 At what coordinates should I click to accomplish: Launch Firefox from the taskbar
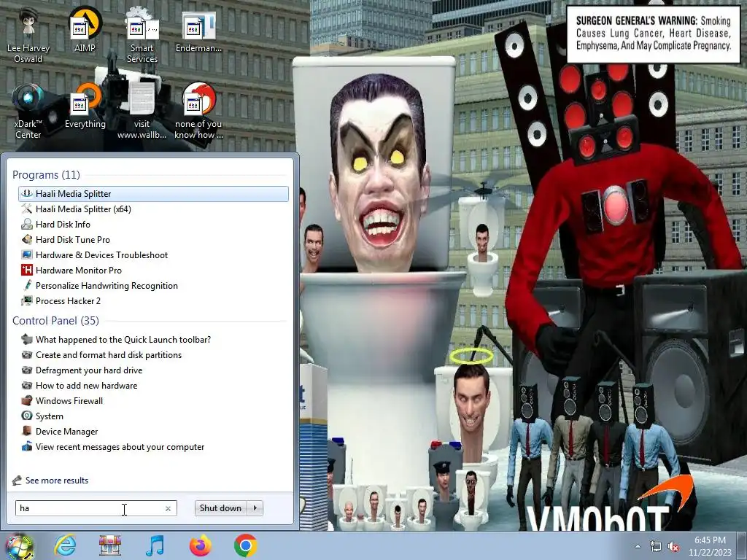point(200,545)
